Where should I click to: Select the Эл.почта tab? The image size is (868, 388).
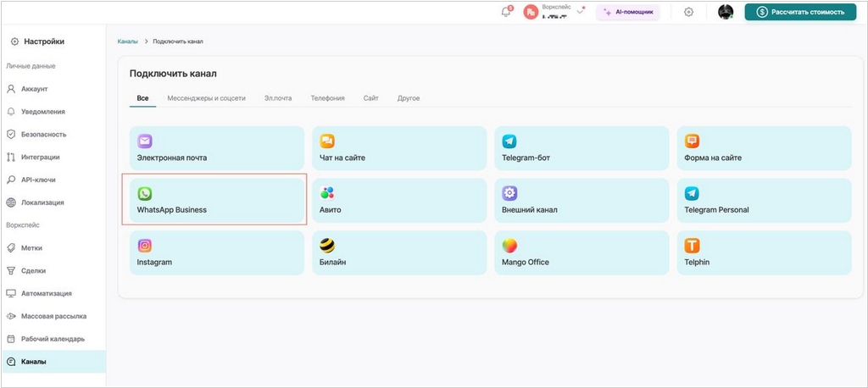click(x=278, y=98)
